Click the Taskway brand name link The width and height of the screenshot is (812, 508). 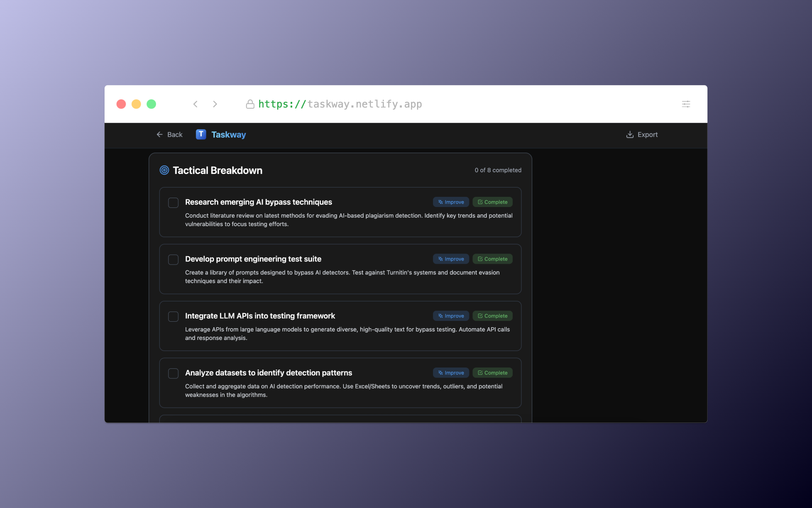coord(228,135)
